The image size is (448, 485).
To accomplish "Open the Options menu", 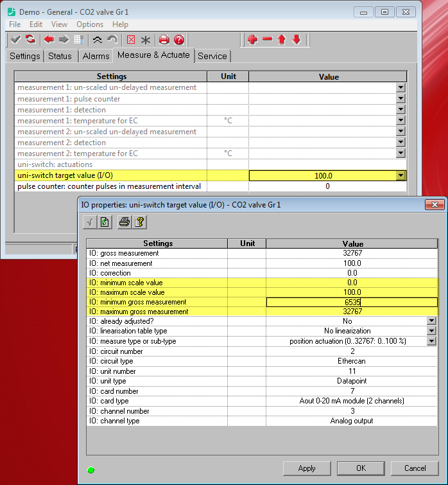I will [x=90, y=24].
